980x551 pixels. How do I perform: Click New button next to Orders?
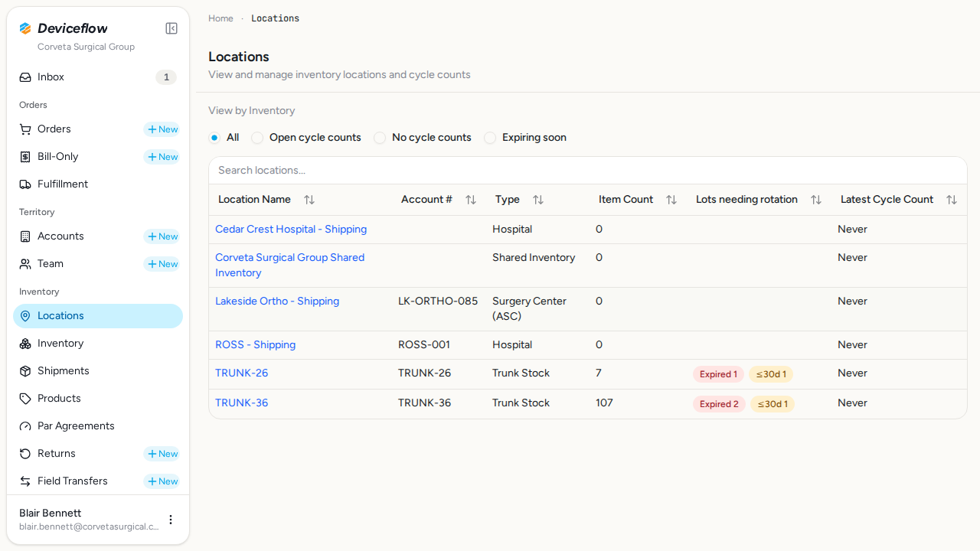point(162,129)
